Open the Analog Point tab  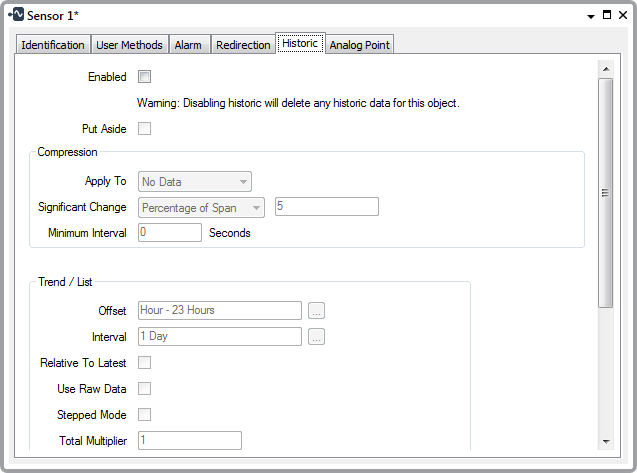(360, 45)
